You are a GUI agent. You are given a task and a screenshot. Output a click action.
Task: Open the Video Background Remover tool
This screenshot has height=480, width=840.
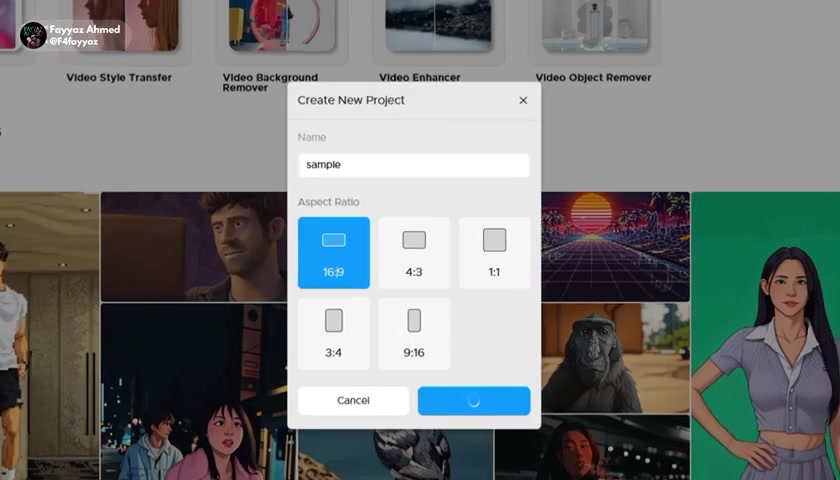point(270,82)
